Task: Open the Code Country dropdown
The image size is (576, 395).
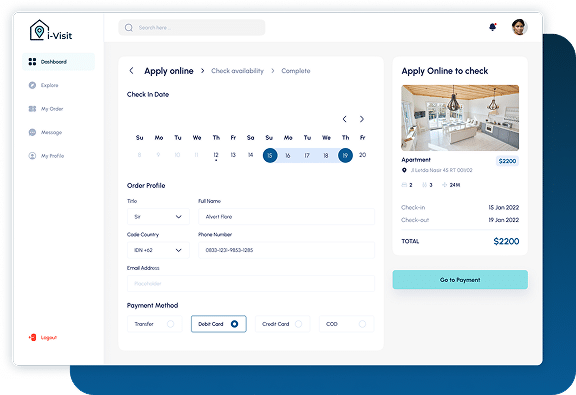Action: (158, 250)
